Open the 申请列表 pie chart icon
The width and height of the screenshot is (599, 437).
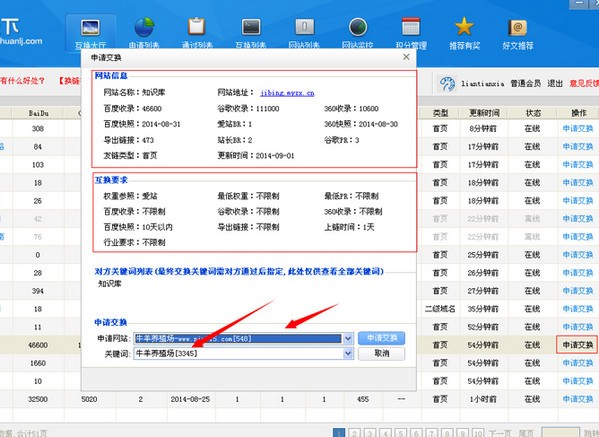pos(144,28)
